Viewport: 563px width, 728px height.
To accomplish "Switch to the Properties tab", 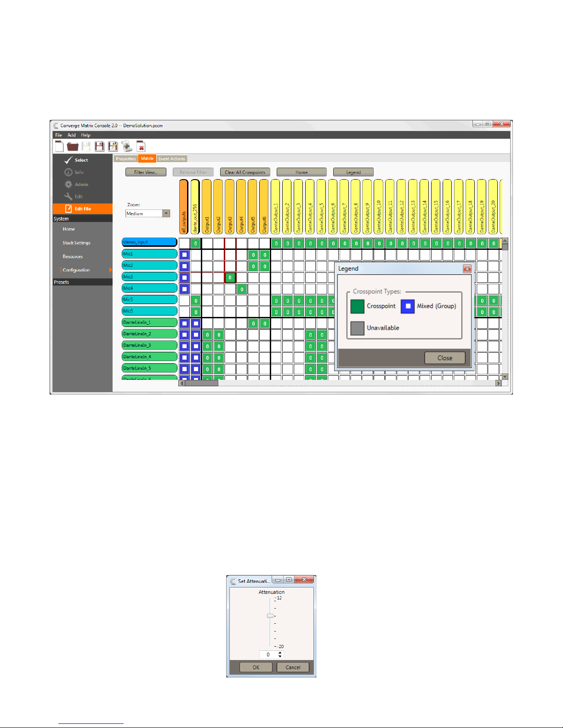I will pyautogui.click(x=126, y=158).
